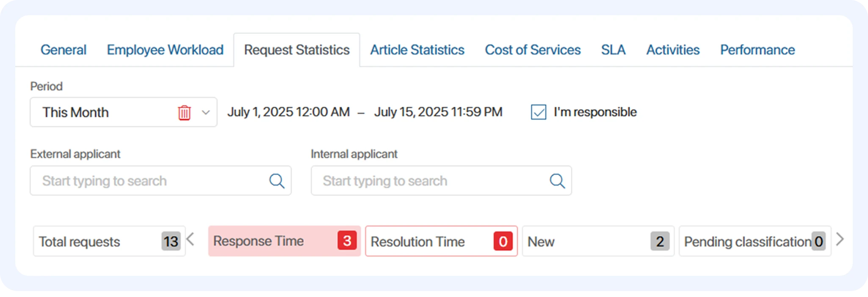868x297 pixels.
Task: Open the This Month period selector
Action: [102, 113]
